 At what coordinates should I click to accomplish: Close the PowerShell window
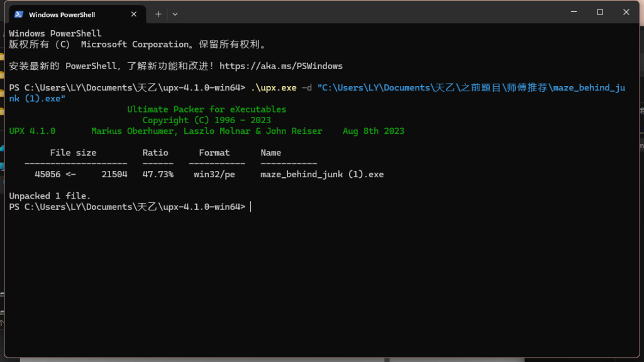(x=626, y=12)
